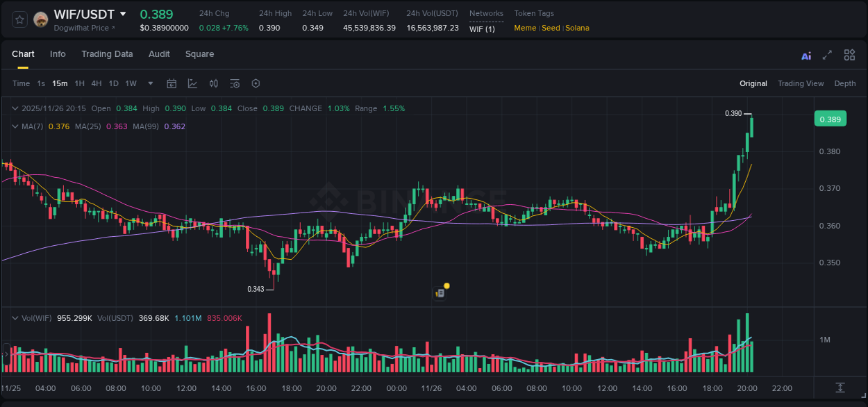Collapse the OHLC info row chevron
Screen dimensions: 868x407
(x=14, y=108)
